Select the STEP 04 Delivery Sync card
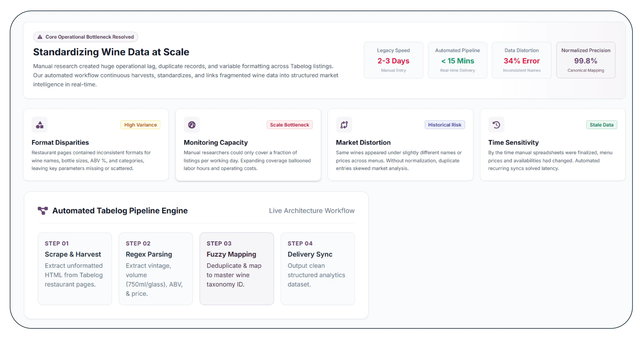644x339 pixels. [318, 269]
